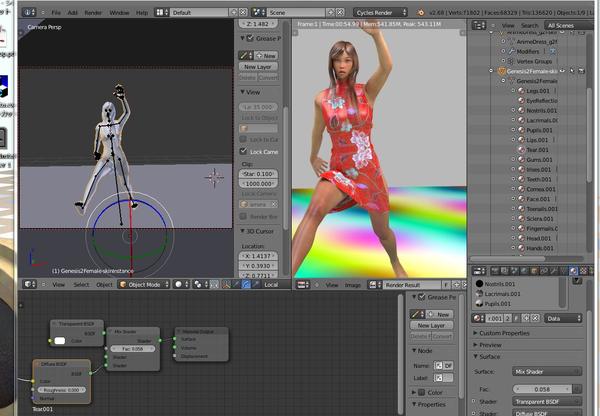Open the Window menu in top bar
This screenshot has height=416, width=600.
[x=119, y=13]
